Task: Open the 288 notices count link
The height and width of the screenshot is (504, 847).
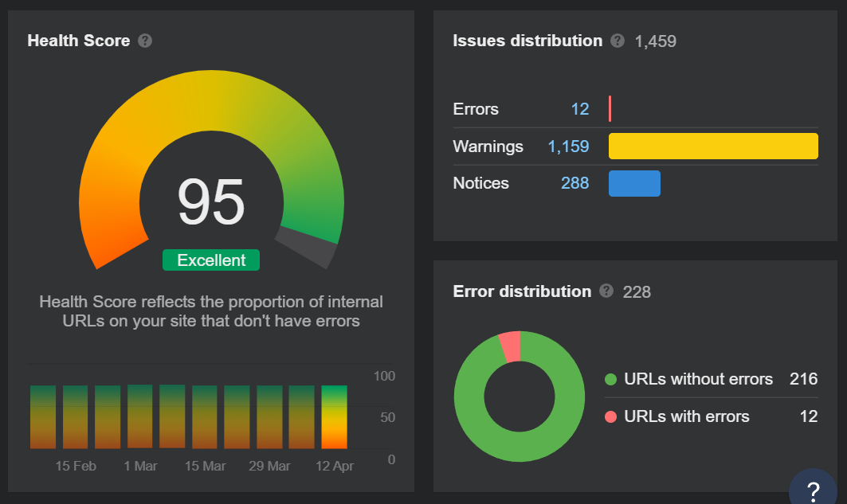Action: pos(574,183)
